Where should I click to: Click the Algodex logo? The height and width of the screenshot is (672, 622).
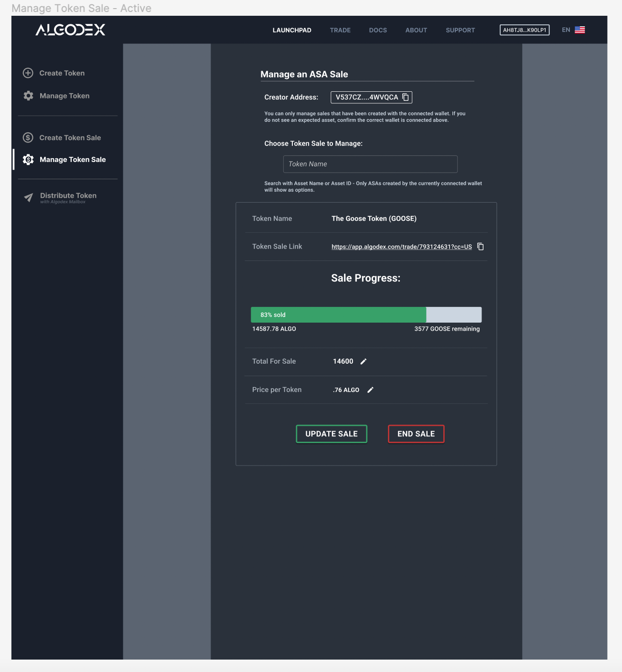coord(70,30)
